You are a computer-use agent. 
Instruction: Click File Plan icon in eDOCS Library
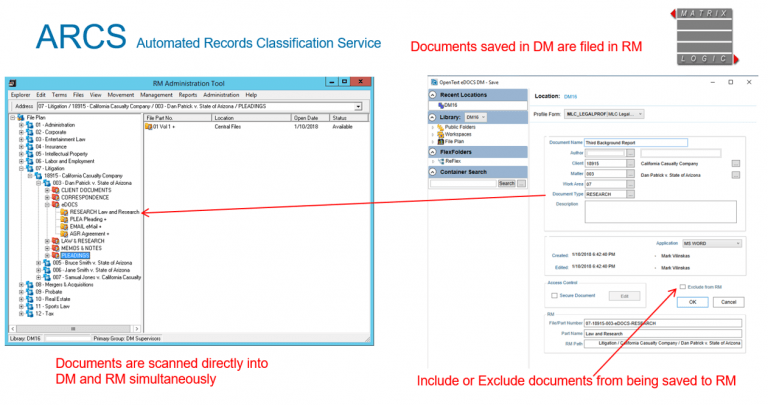tap(440, 142)
